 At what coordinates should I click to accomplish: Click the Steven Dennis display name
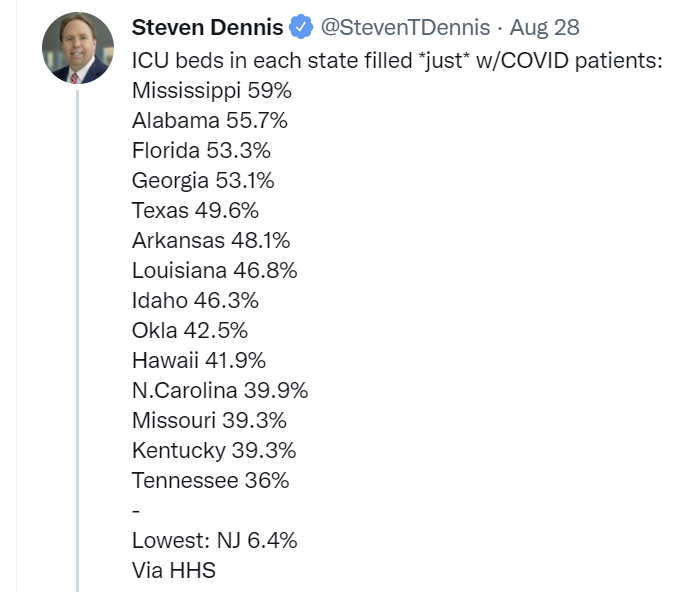[207, 29]
